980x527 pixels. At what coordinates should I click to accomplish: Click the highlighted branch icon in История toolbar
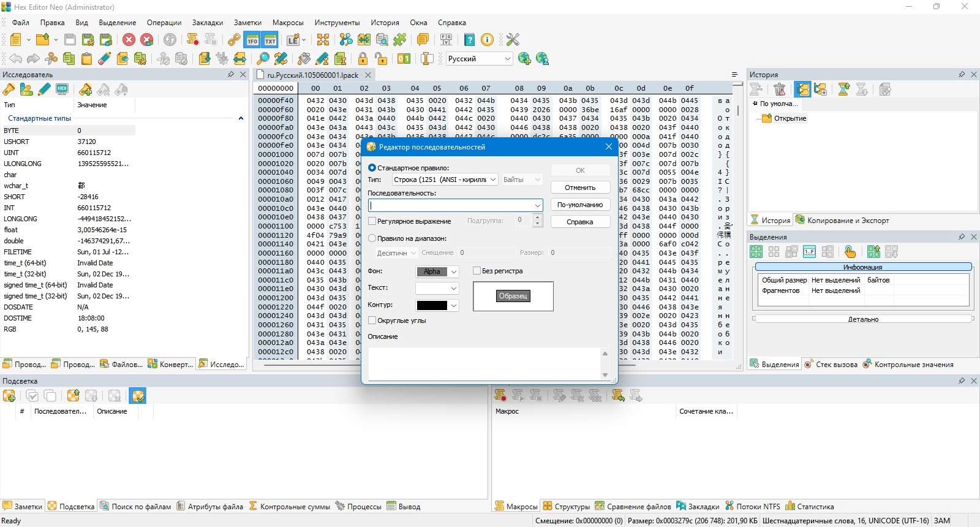[802, 89]
